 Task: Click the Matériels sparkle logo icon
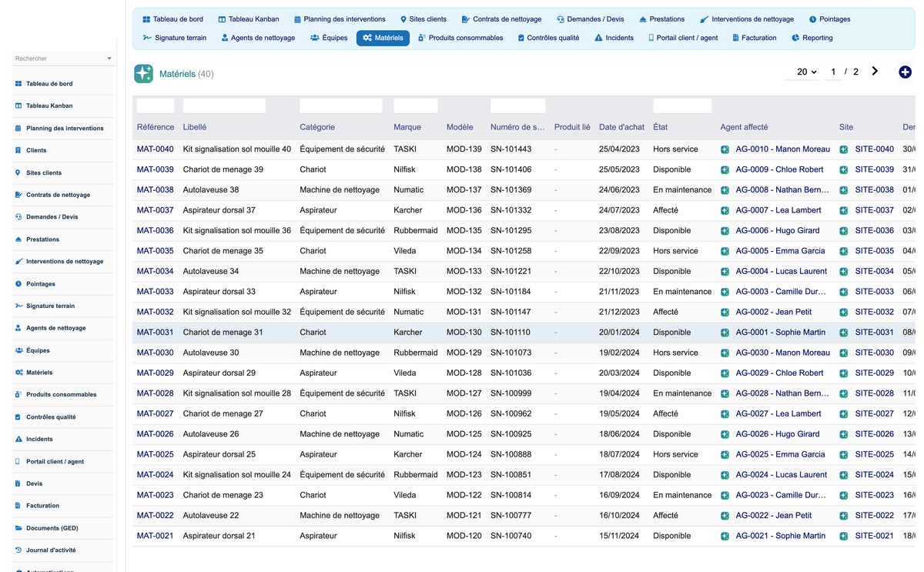click(x=143, y=73)
